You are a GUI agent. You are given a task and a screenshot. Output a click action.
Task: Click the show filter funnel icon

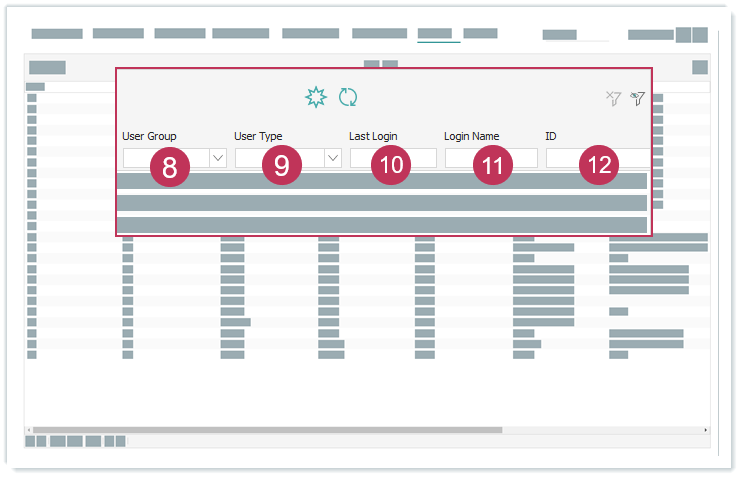(638, 98)
